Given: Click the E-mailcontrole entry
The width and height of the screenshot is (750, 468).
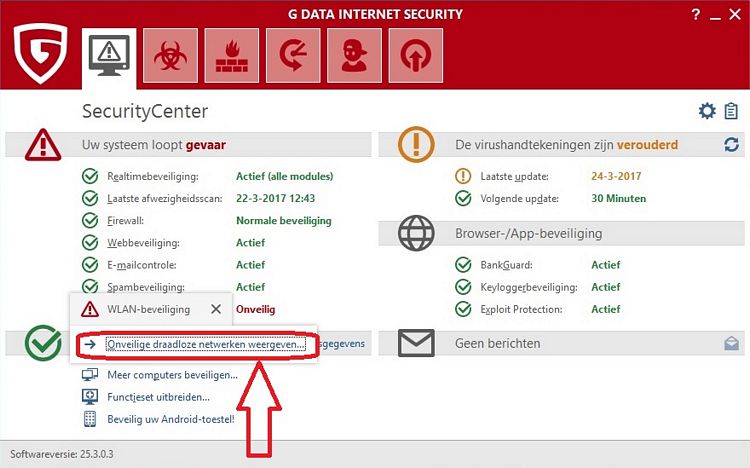Looking at the screenshot, I should coord(142,265).
